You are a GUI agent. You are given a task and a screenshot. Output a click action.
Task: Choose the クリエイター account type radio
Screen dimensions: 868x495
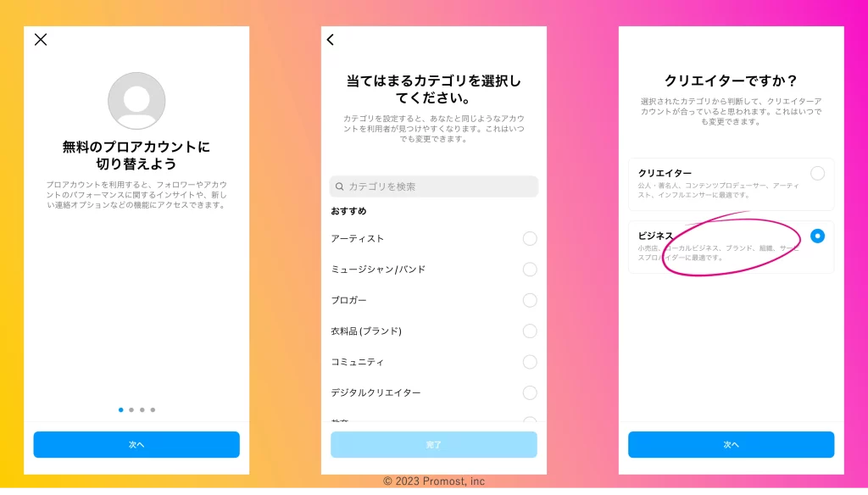pyautogui.click(x=817, y=174)
